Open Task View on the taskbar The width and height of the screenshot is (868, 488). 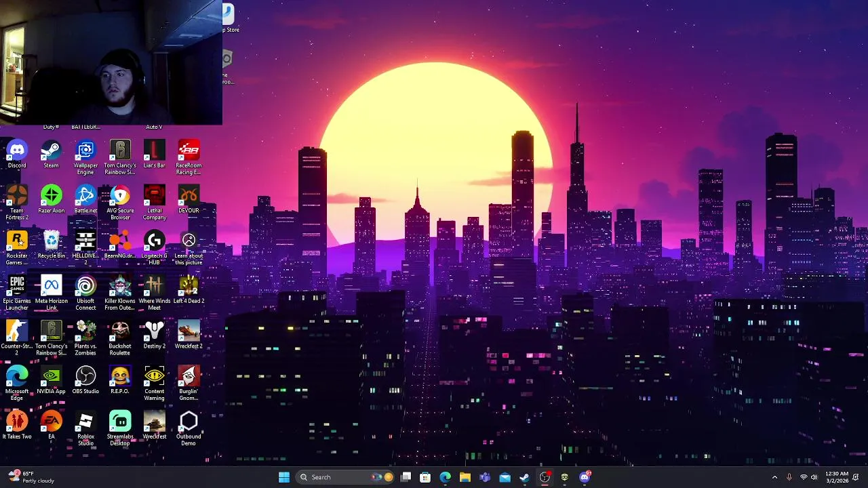coord(406,477)
